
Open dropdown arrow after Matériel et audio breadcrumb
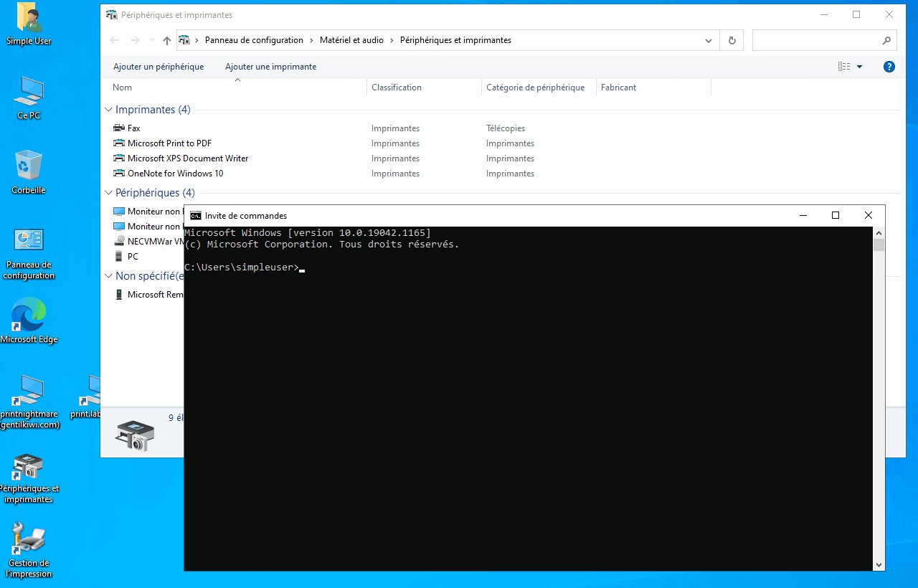click(x=392, y=40)
